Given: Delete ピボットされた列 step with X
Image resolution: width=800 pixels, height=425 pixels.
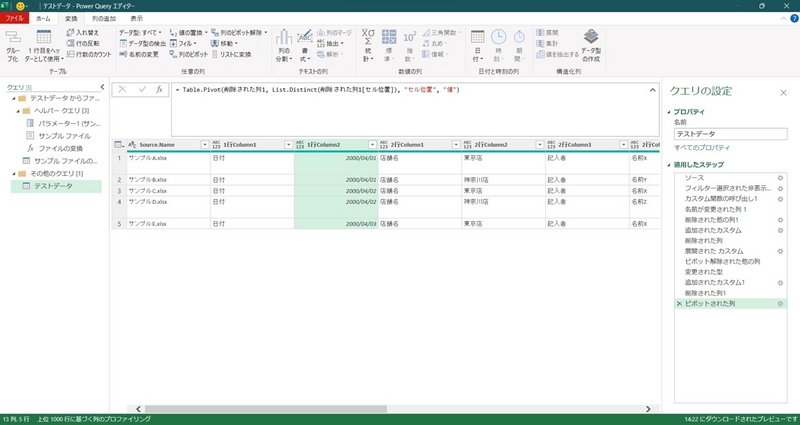Looking at the screenshot, I should (x=679, y=304).
